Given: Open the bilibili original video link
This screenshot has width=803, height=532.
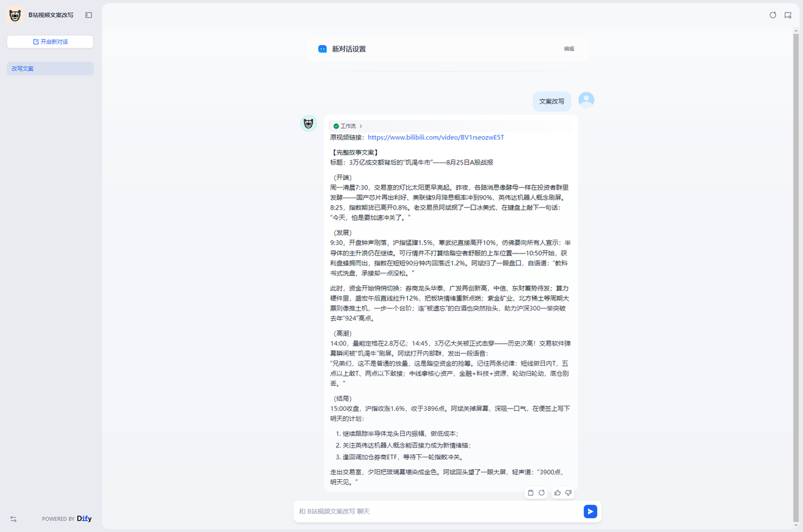Looking at the screenshot, I should [435, 137].
